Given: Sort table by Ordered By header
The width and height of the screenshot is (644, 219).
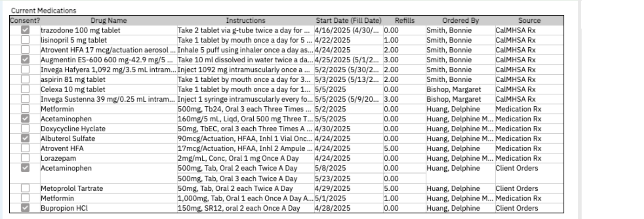Looking at the screenshot, I should tap(460, 20).
